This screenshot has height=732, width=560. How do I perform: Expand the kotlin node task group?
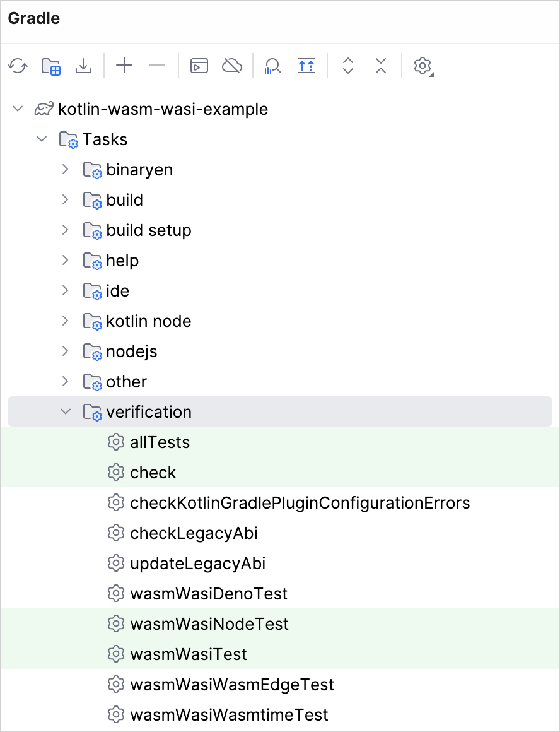tap(66, 321)
